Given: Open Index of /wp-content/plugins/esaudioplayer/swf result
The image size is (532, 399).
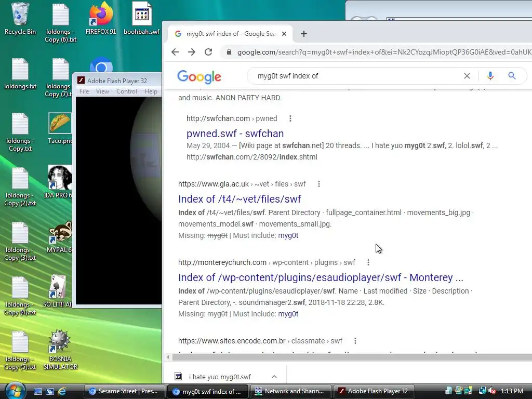Looking at the screenshot, I should [321, 277].
